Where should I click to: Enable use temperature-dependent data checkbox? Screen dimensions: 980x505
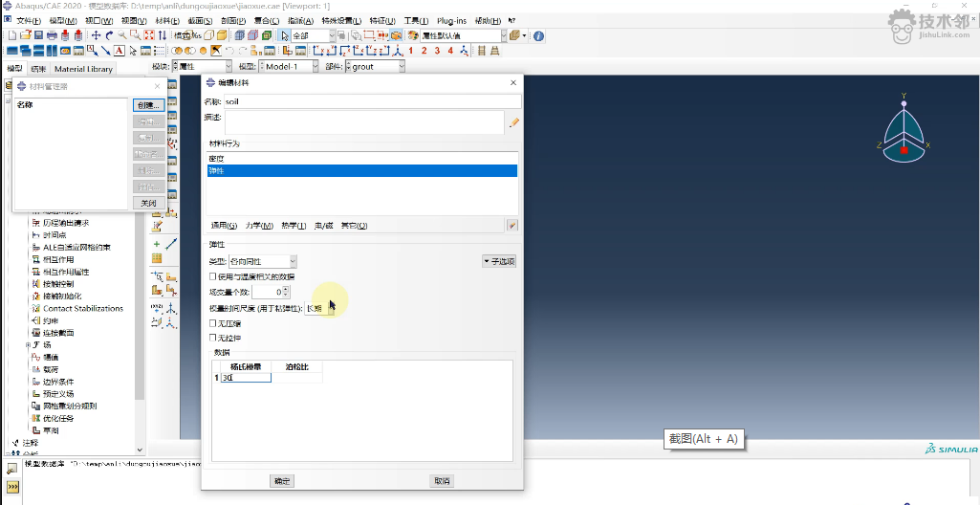(x=213, y=276)
